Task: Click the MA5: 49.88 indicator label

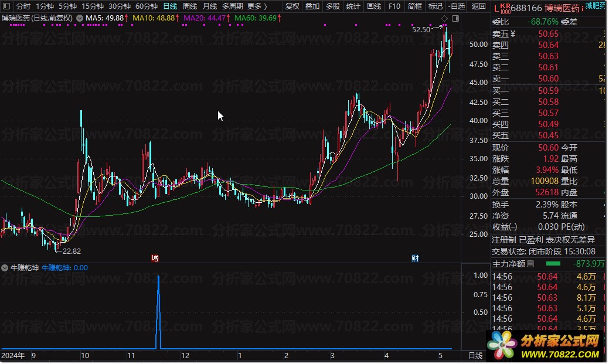Action: (x=104, y=18)
